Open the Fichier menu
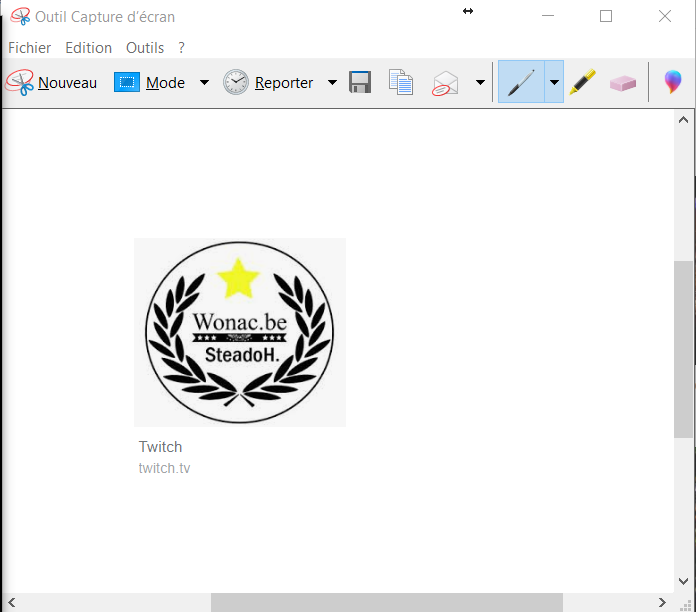The height and width of the screenshot is (612, 696). tap(29, 47)
